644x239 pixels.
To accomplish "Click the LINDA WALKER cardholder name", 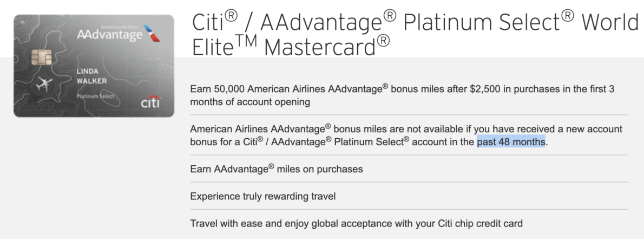I will (x=91, y=76).
